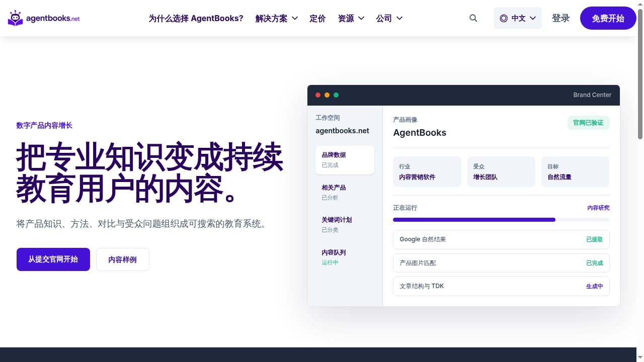Image resolution: width=644 pixels, height=362 pixels.
Task: Click the 文章结构与 TDK row
Action: pyautogui.click(x=501, y=286)
